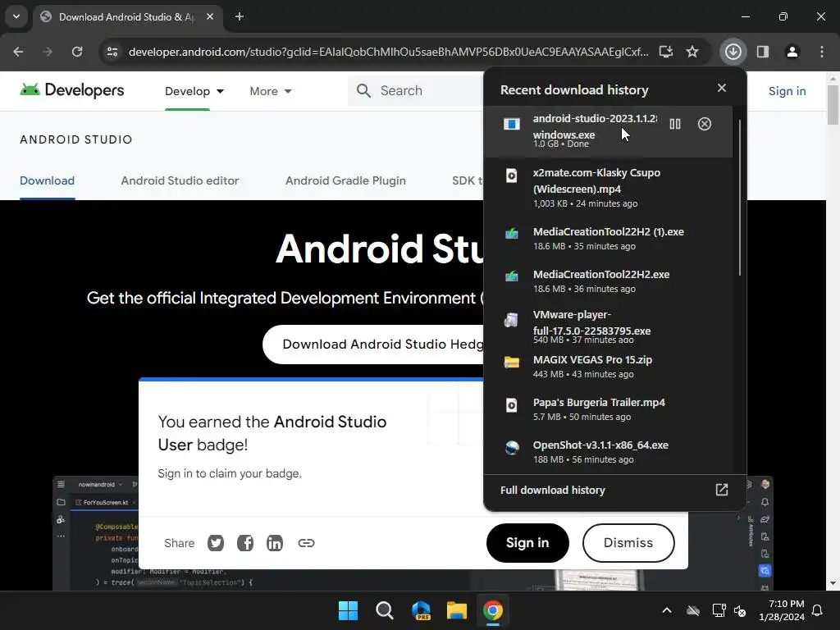Open OpenShot-v3.1.1-x86_64.exe download
This screenshot has width=840, height=630.
click(608, 452)
